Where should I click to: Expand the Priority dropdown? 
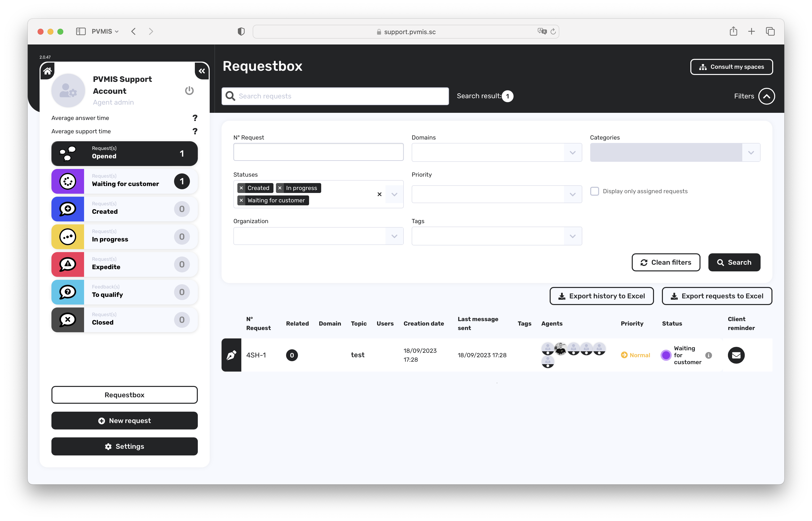click(x=572, y=194)
